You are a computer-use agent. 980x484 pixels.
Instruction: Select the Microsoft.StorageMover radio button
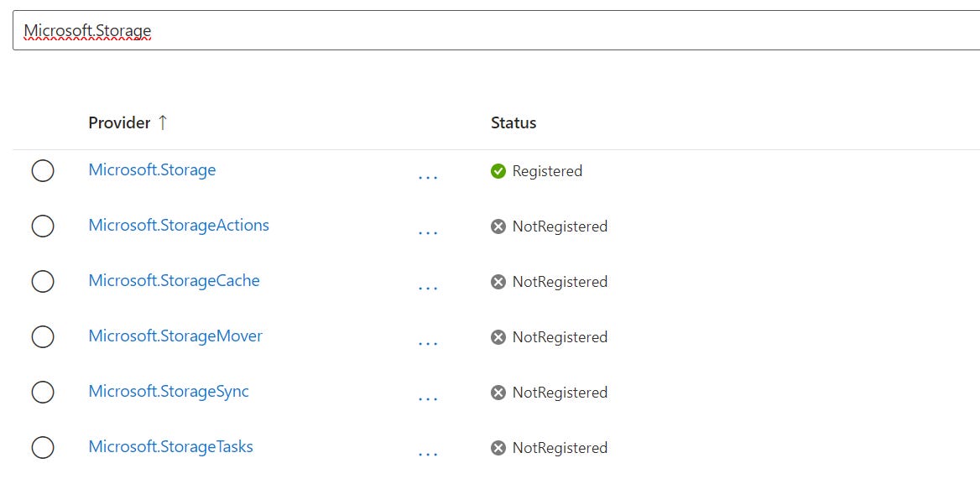[x=43, y=336]
